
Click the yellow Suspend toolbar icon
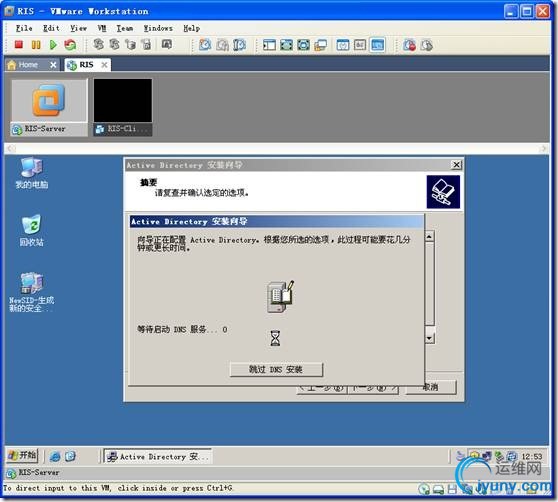tap(36, 44)
